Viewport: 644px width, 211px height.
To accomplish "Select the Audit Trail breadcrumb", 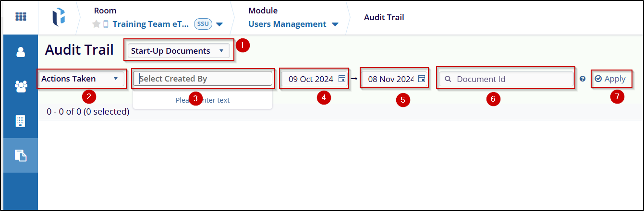I will tap(384, 17).
